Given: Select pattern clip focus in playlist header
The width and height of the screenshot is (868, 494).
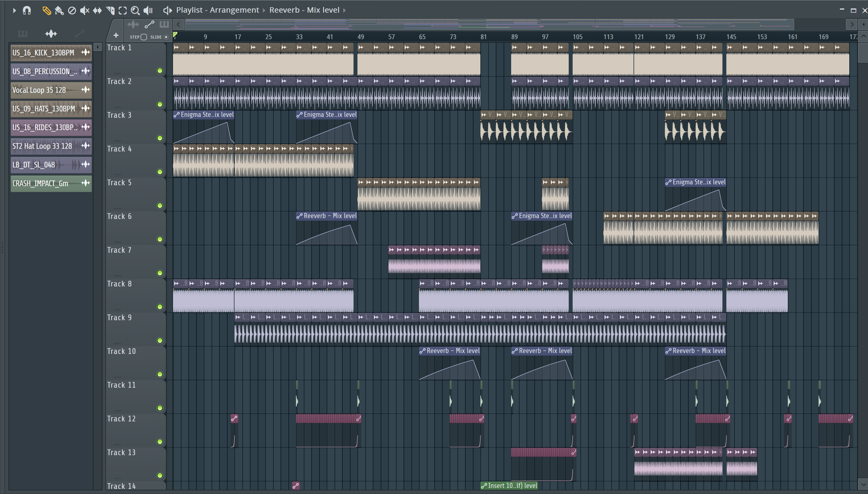Looking at the screenshot, I should click(164, 24).
